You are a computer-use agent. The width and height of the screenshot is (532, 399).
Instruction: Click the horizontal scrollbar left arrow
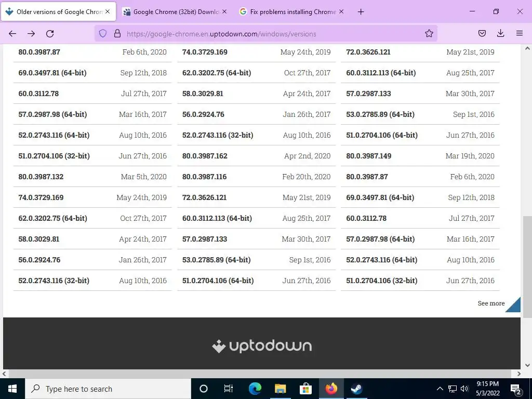(4, 374)
